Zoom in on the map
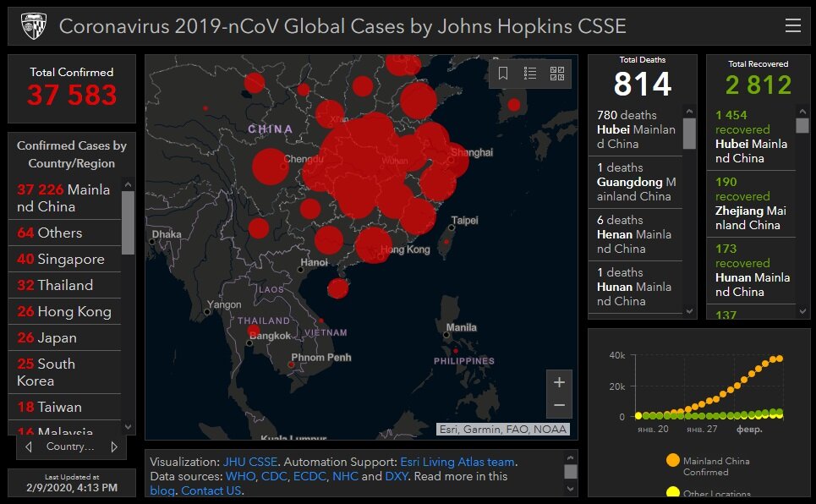This screenshot has width=816, height=504. tap(559, 383)
